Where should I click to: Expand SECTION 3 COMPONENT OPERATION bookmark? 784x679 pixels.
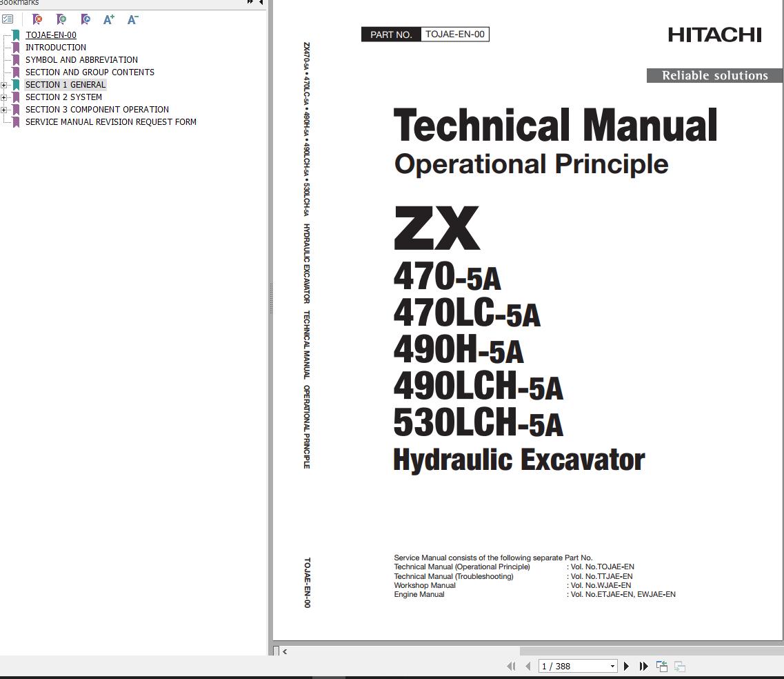coord(3,110)
